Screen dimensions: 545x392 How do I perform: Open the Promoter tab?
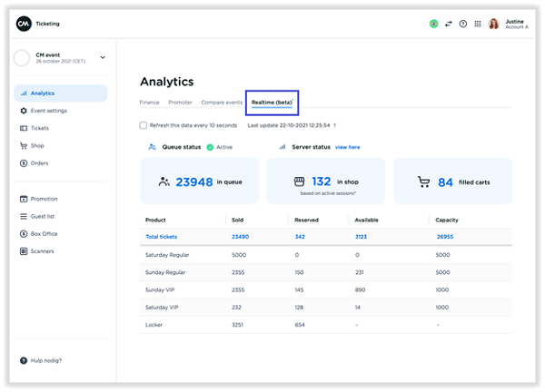(180, 103)
